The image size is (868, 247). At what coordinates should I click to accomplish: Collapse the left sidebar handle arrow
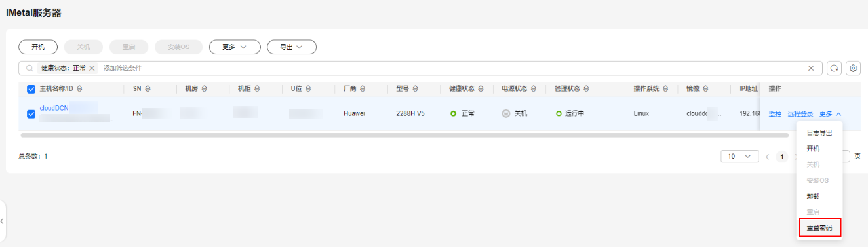coord(2,221)
